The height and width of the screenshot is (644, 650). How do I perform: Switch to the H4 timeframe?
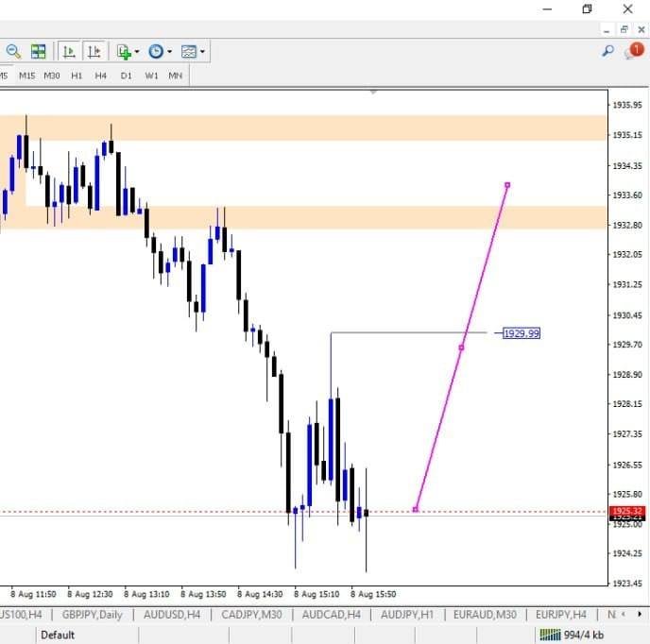pos(101,76)
